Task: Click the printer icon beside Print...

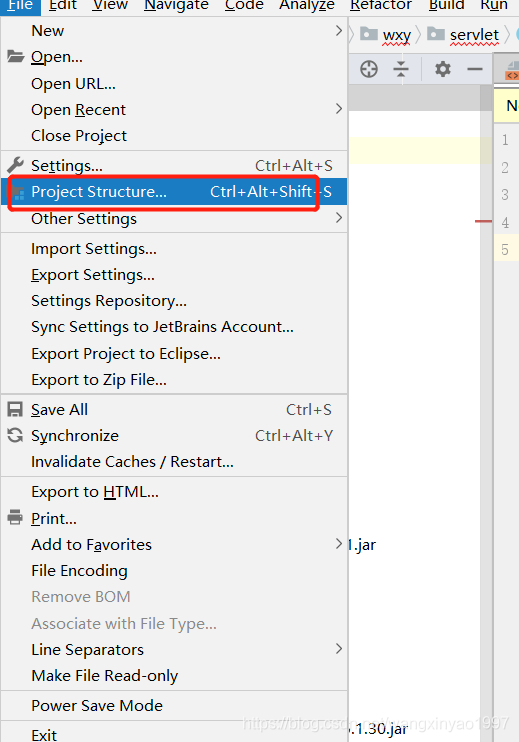Action: 15,518
